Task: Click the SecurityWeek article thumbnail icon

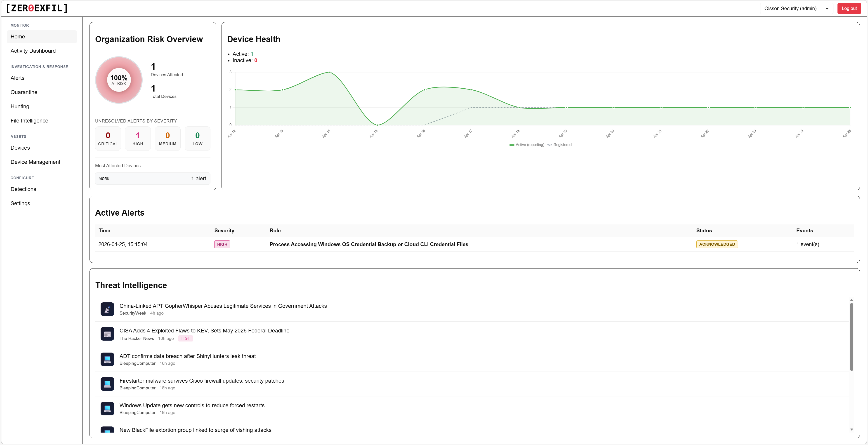Action: pos(107,309)
